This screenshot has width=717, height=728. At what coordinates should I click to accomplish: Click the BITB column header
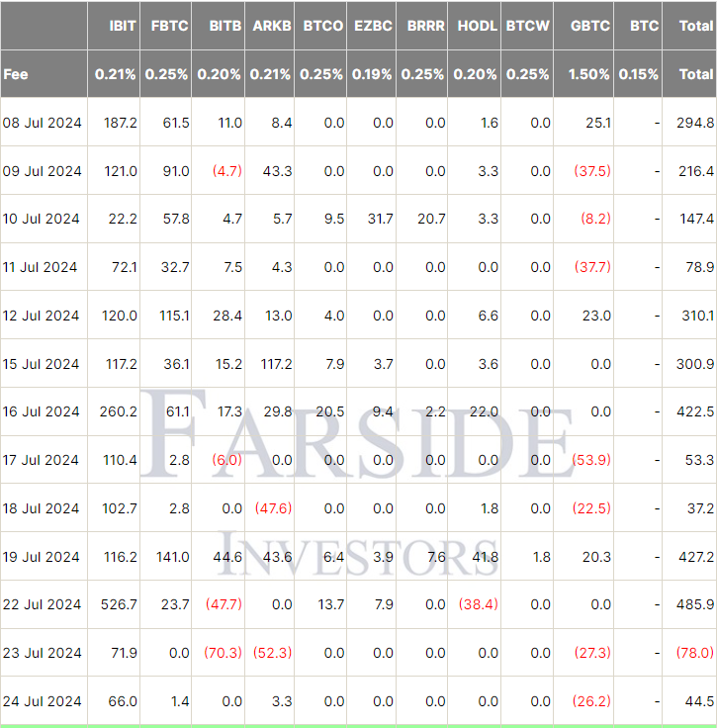coord(225,26)
